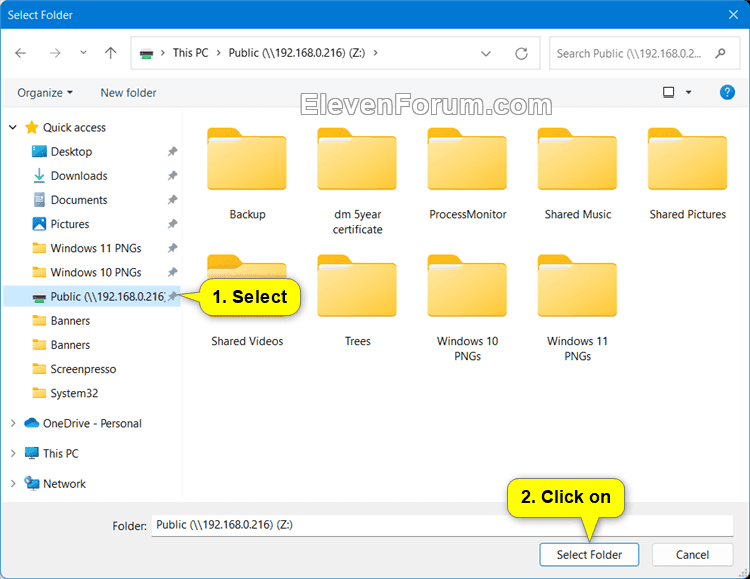Select the Windows 10 PNGs folder in file list
Image resolution: width=750 pixels, height=579 pixels.
tap(467, 308)
